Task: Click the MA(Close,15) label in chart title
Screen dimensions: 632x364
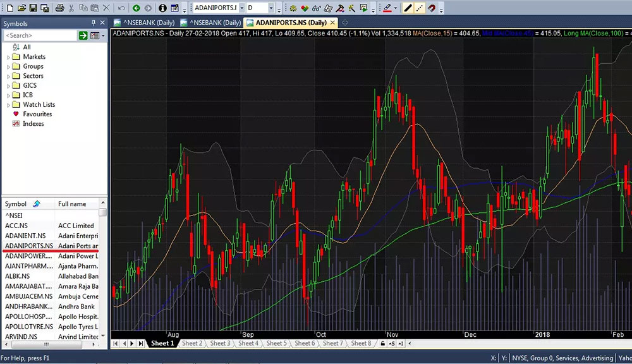Action: point(433,33)
